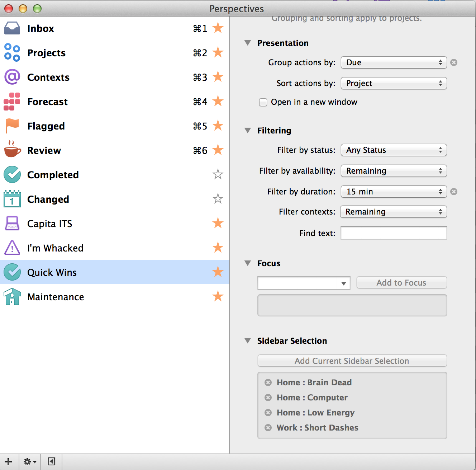Collapse the Presentation section
The width and height of the screenshot is (476, 470).
tap(248, 43)
